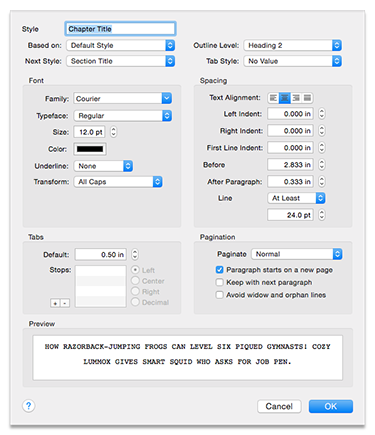Click the line height 24.0 pt stepper

coord(321,215)
